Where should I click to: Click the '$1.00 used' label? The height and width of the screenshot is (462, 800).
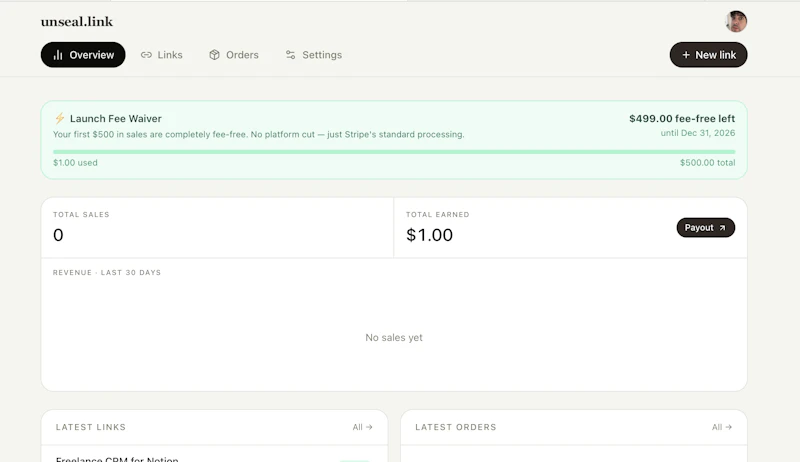click(75, 163)
